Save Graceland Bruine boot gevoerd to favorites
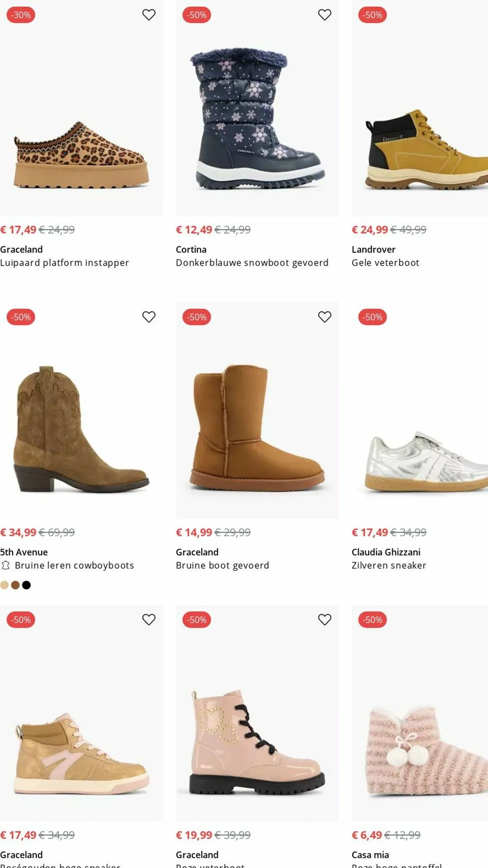Viewport: 488px width, 868px height. click(324, 317)
